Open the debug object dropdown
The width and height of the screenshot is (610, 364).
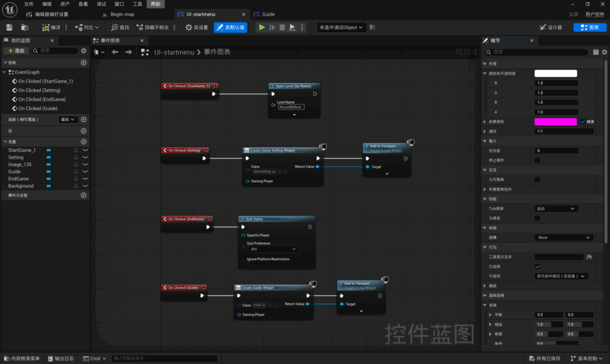pyautogui.click(x=341, y=27)
